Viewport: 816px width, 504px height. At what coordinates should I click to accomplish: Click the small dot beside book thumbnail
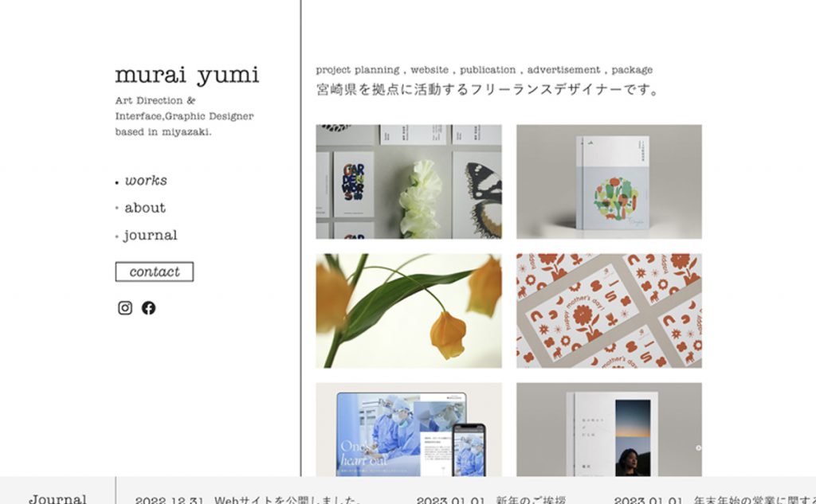pyautogui.click(x=698, y=447)
